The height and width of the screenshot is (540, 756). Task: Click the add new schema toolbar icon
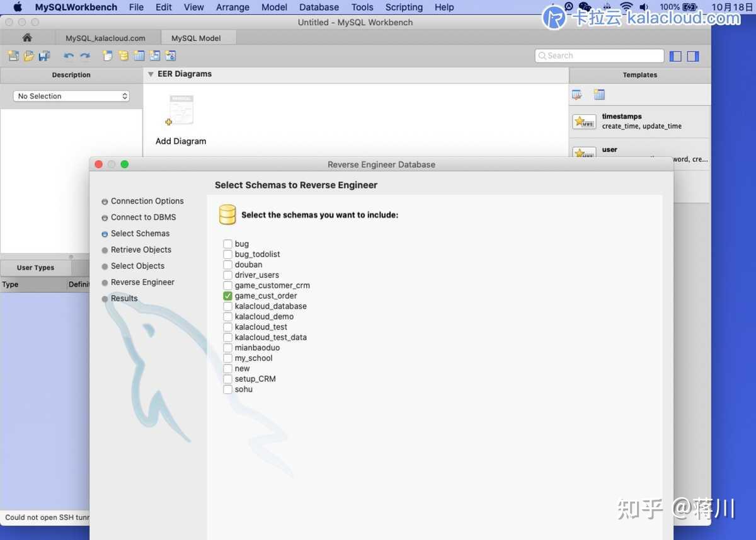[123, 56]
